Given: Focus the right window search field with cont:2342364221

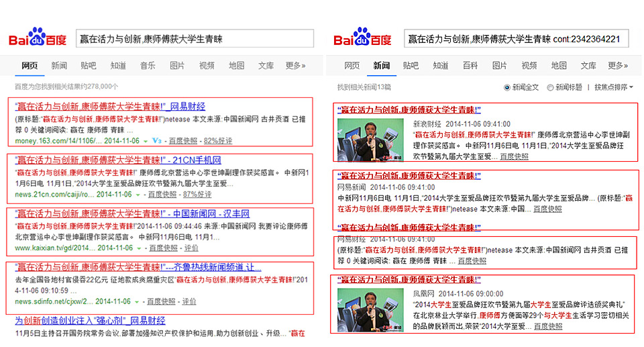Looking at the screenshot, I should [517, 39].
